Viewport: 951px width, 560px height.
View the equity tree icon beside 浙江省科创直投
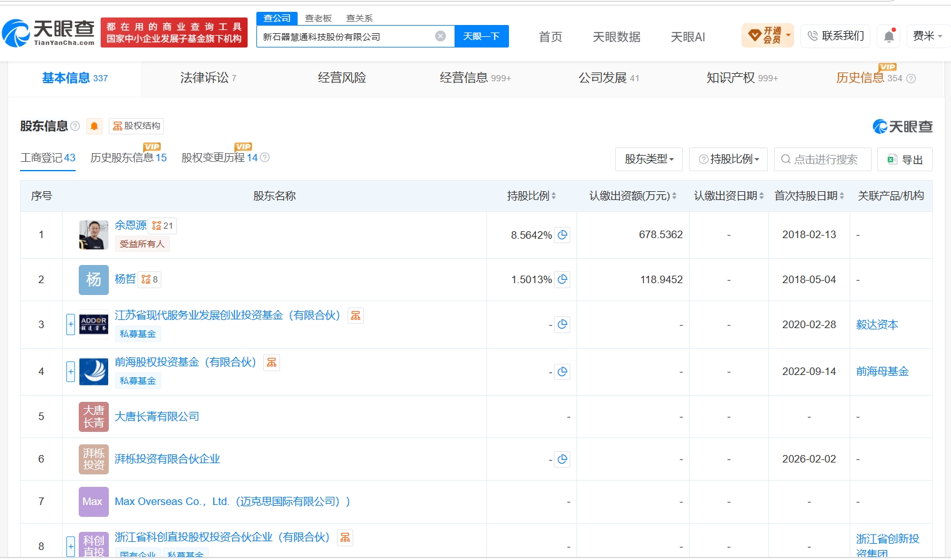click(345, 537)
